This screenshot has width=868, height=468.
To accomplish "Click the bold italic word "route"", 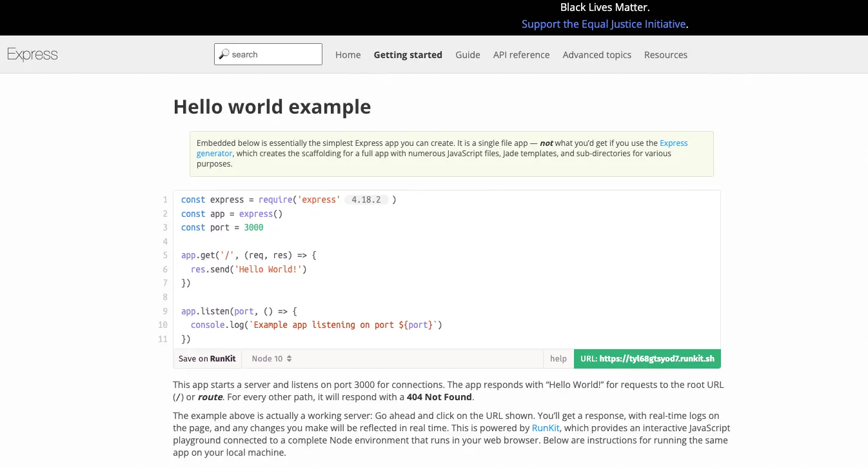I will (210, 397).
